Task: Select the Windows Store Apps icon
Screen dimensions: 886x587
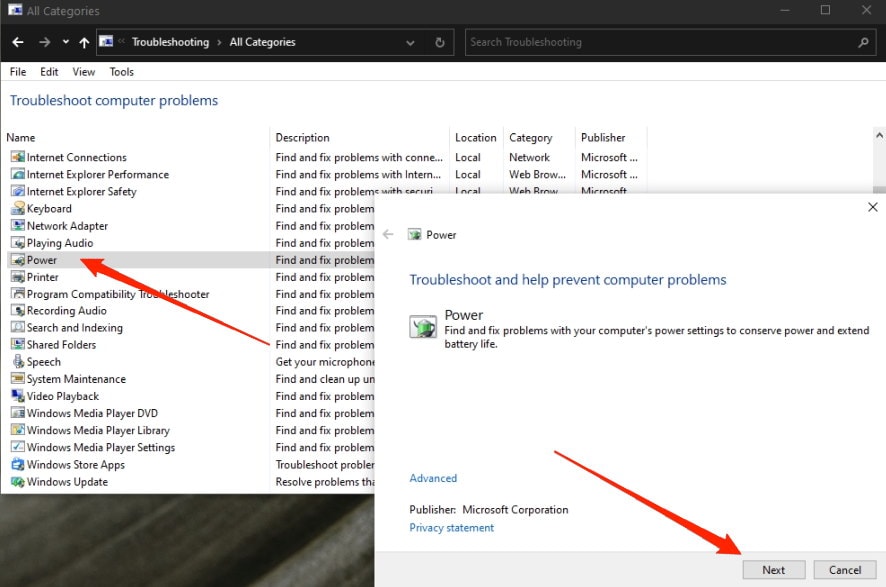Action: tap(18, 464)
